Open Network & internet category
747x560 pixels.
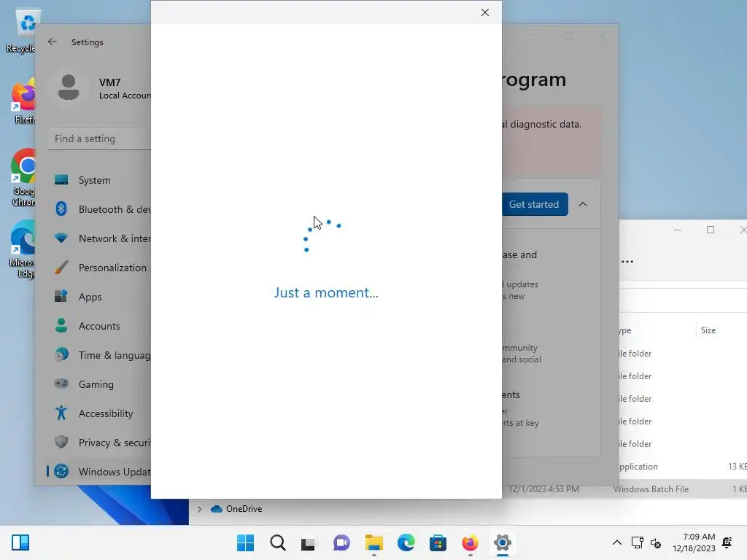tap(98, 238)
